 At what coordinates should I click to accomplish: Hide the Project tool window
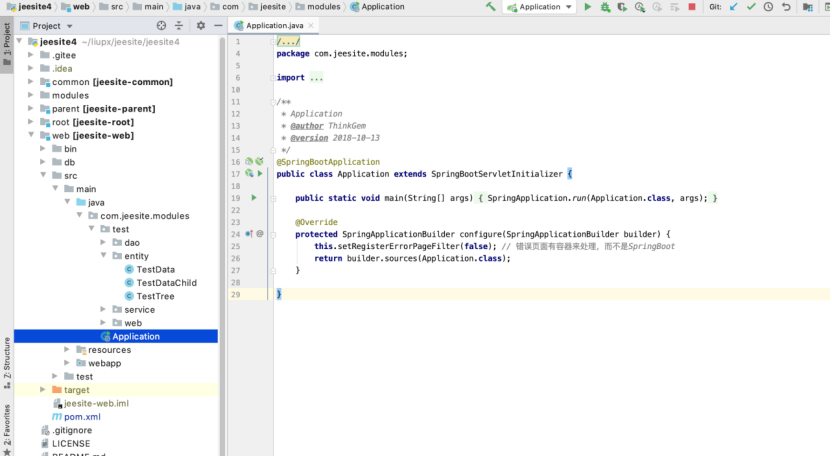click(x=218, y=25)
